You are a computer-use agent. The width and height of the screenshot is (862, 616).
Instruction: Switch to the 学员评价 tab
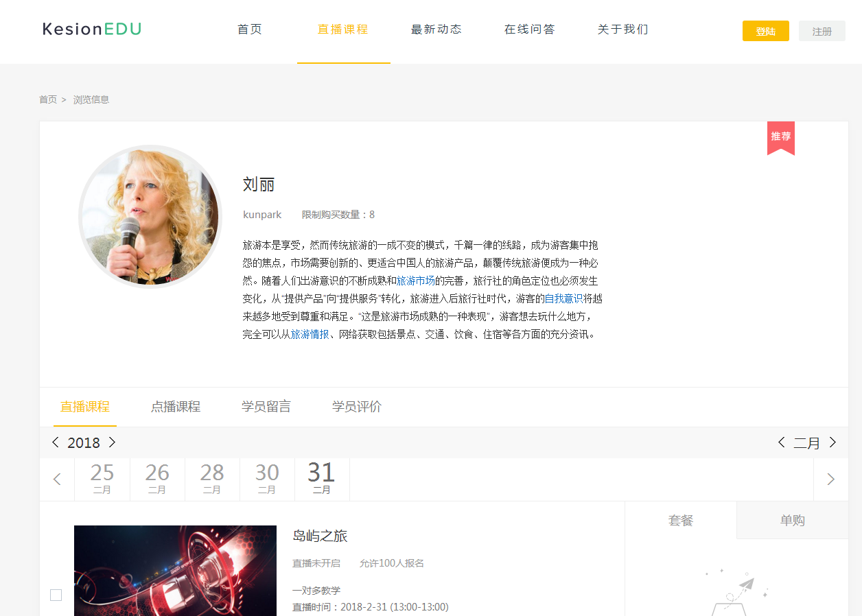[x=357, y=407]
